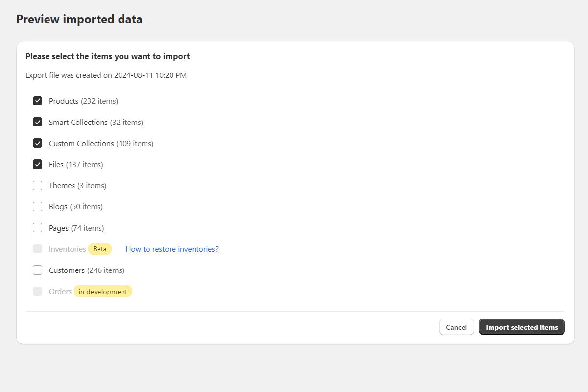Disable the Smart Collections import option
The height and width of the screenshot is (392, 588).
38,122
